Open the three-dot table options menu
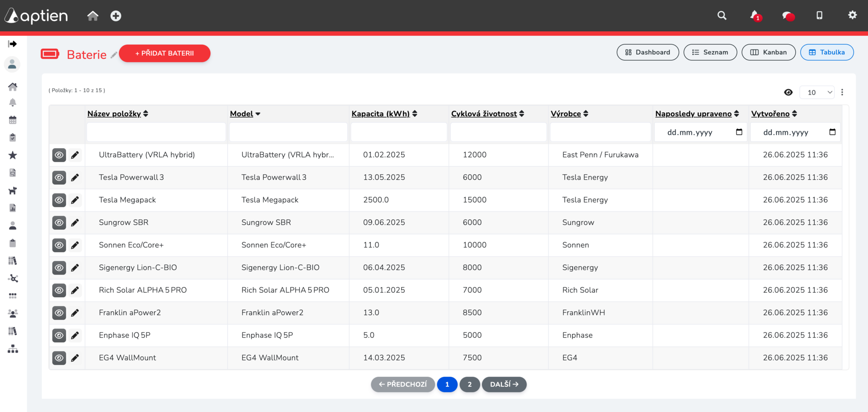The width and height of the screenshot is (868, 412). [842, 92]
